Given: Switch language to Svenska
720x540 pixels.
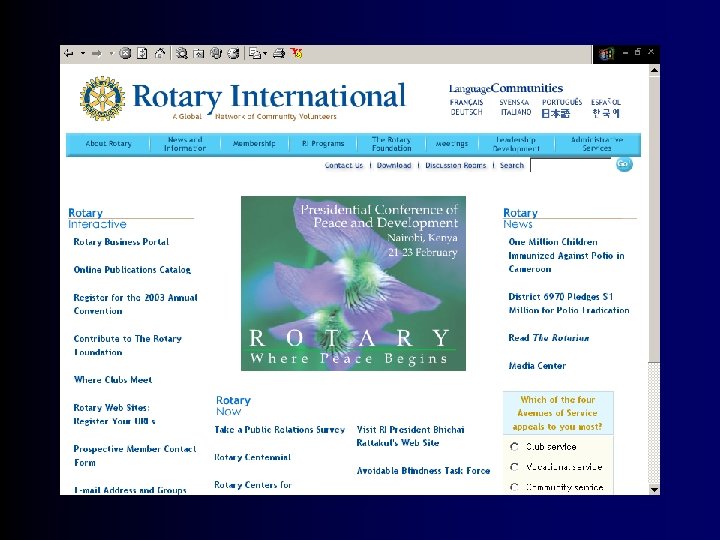Looking at the screenshot, I should click(x=514, y=102).
